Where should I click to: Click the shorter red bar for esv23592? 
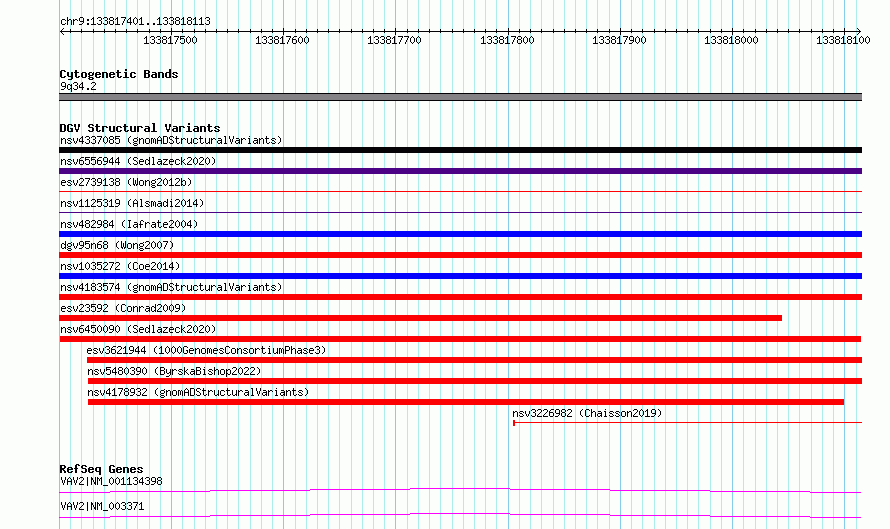pyautogui.click(x=421, y=318)
